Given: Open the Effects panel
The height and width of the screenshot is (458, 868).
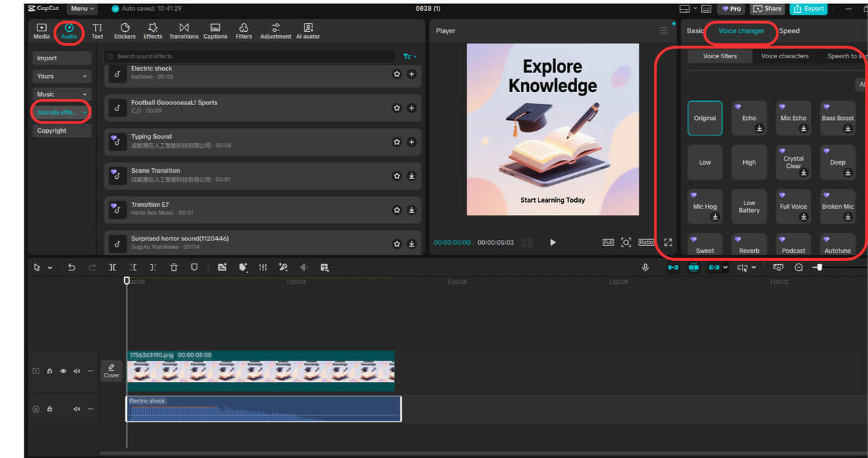Looking at the screenshot, I should [x=153, y=30].
